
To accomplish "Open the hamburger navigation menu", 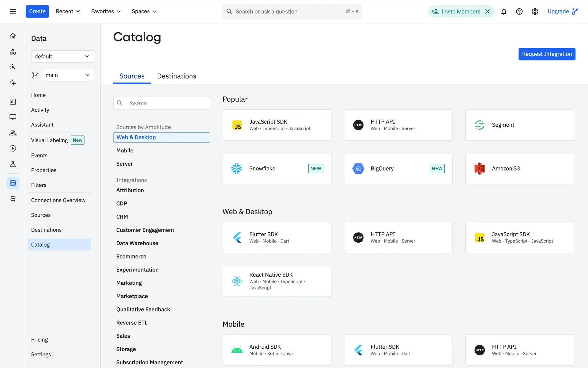I will click(13, 11).
